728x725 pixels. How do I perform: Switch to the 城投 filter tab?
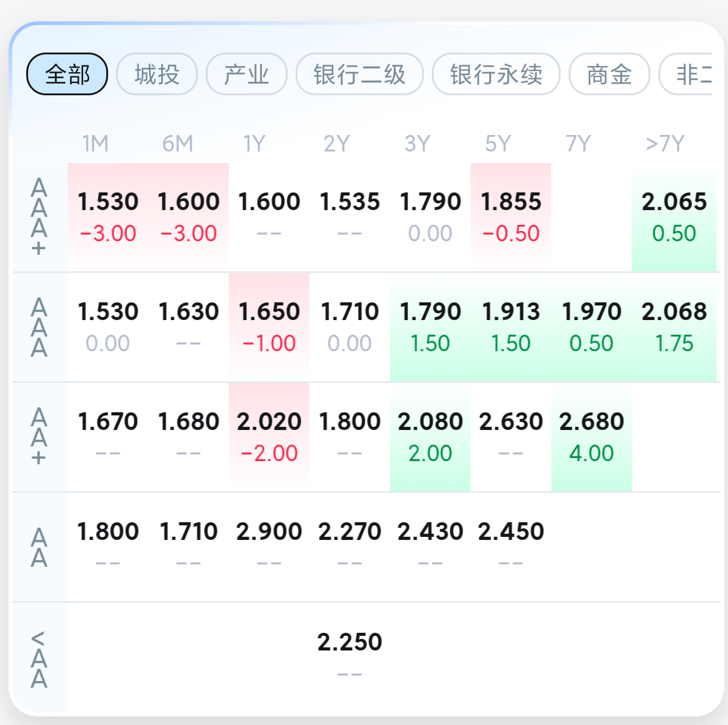[x=157, y=74]
